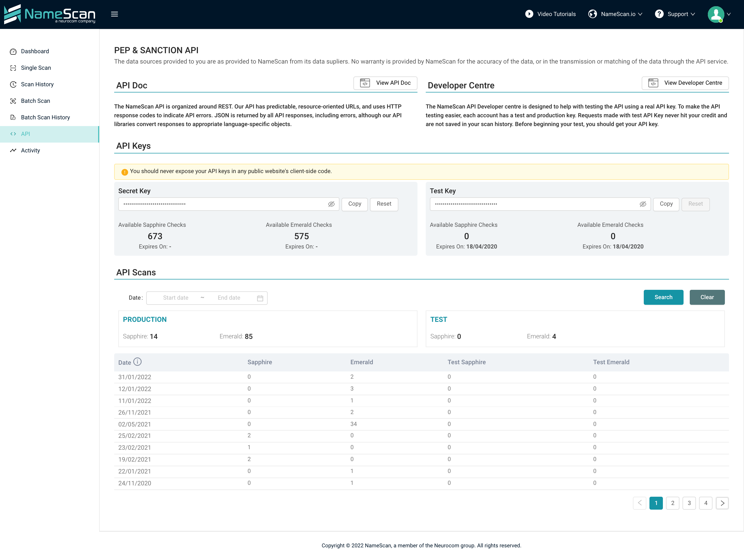The height and width of the screenshot is (560, 744).
Task: Click the TEST summary heading
Action: coord(439,320)
